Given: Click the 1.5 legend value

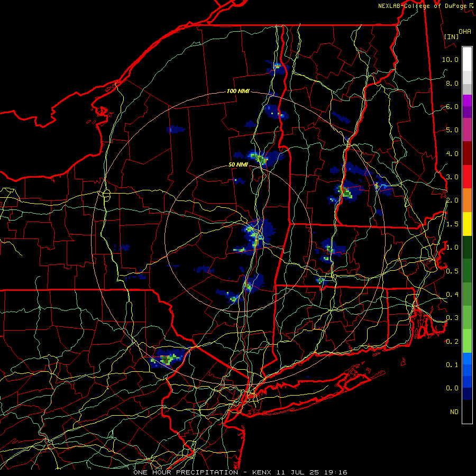Looking at the screenshot, I should coord(452,224).
